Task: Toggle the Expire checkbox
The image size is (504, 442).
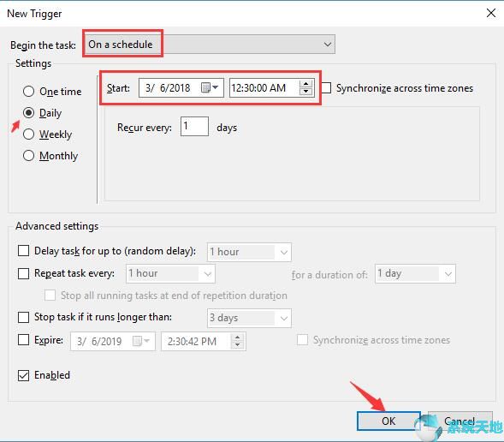Action: click(23, 340)
